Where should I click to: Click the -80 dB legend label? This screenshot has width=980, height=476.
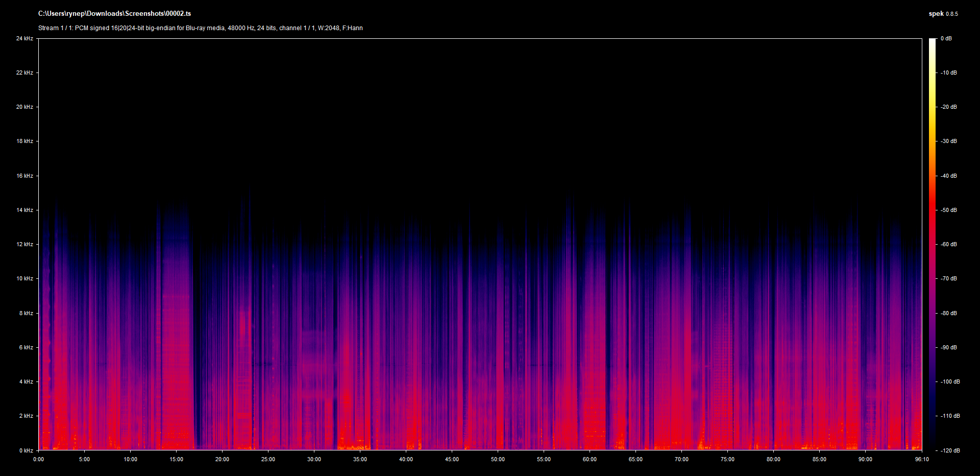pos(948,313)
